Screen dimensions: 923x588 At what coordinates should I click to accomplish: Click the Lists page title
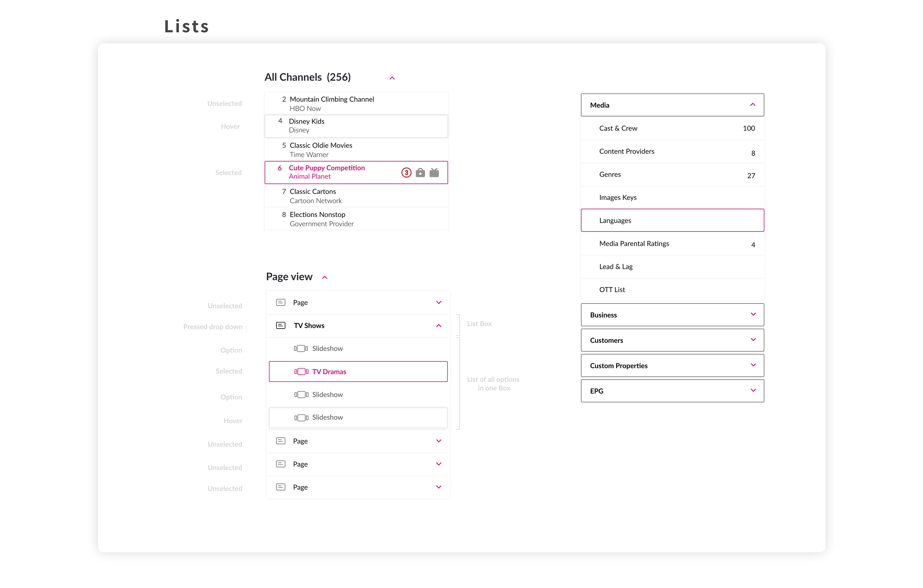187,26
